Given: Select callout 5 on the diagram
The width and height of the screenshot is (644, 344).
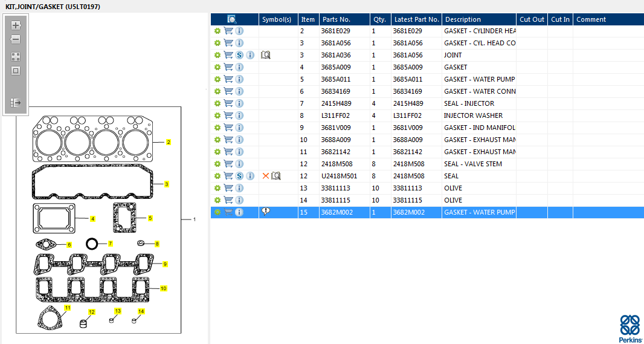Looking at the screenshot, I should (x=150, y=218).
